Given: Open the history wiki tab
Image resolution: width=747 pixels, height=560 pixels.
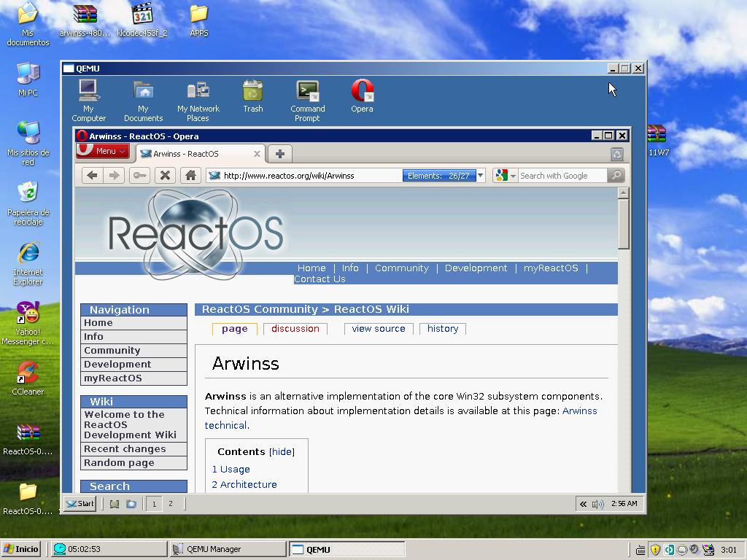Looking at the screenshot, I should tap(442, 329).
